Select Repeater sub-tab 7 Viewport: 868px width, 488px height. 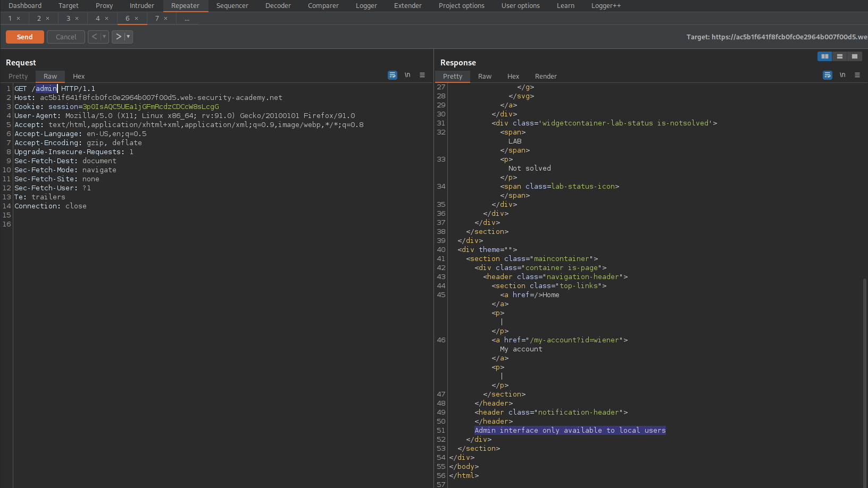point(157,19)
